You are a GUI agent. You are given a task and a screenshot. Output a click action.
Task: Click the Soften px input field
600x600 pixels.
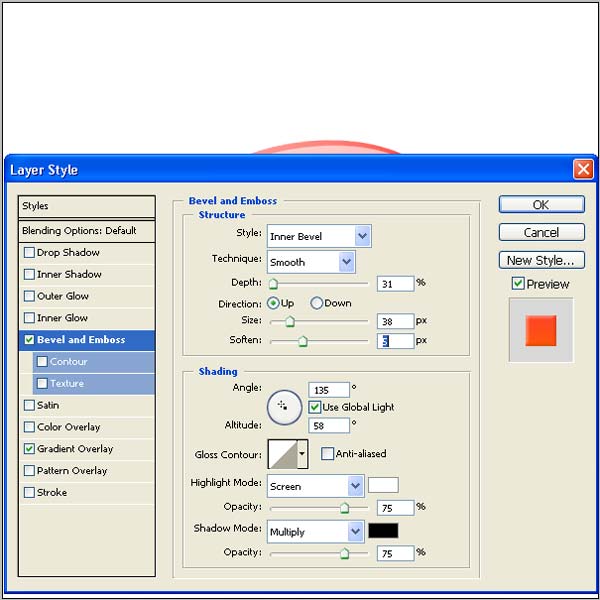(x=395, y=341)
